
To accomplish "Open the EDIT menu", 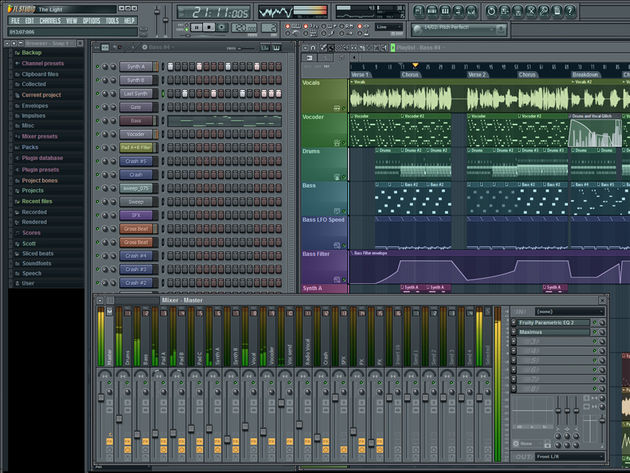I will (x=29, y=20).
